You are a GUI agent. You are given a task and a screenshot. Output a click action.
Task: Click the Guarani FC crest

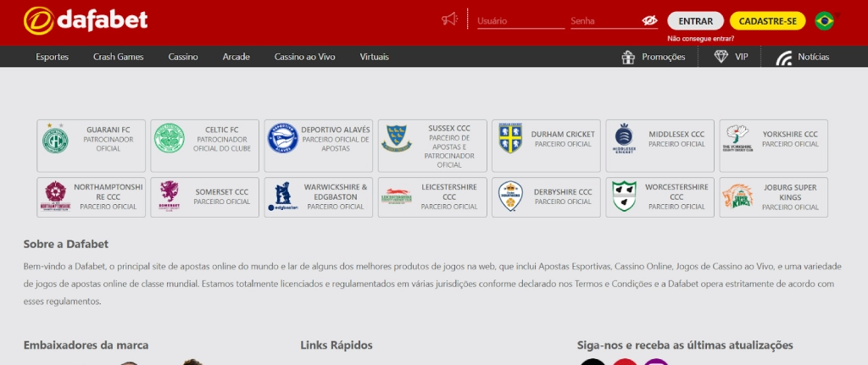pyautogui.click(x=55, y=139)
